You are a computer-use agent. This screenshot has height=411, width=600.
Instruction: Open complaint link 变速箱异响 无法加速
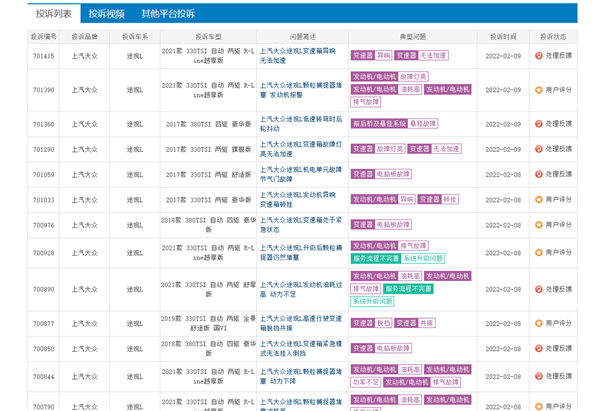pos(298,55)
